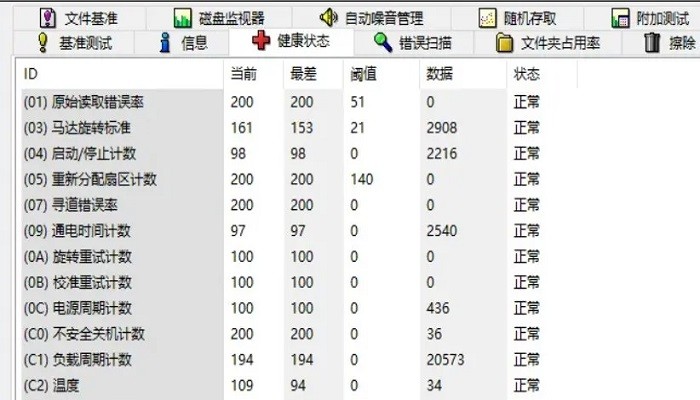This screenshot has height=400, width=700.
Task: Click the blue info icon for 信息
Action: (165, 43)
